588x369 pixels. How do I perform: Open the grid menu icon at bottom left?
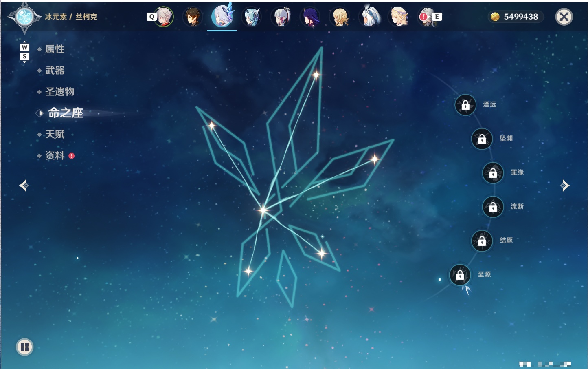click(24, 347)
